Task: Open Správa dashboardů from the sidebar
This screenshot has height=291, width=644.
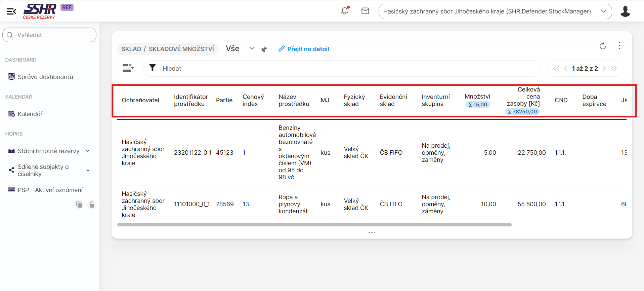Action: point(45,77)
